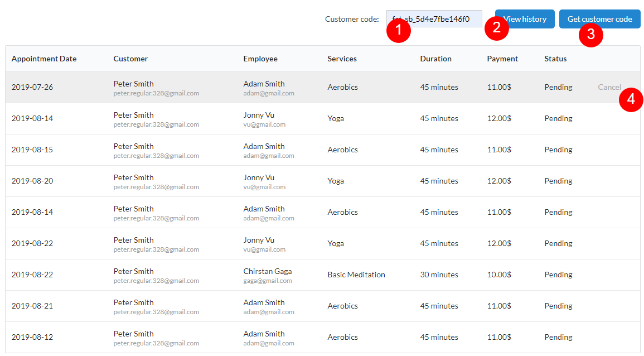
Task: Click the Pending status of the 2019-08-22 Yoga row
Action: click(558, 243)
